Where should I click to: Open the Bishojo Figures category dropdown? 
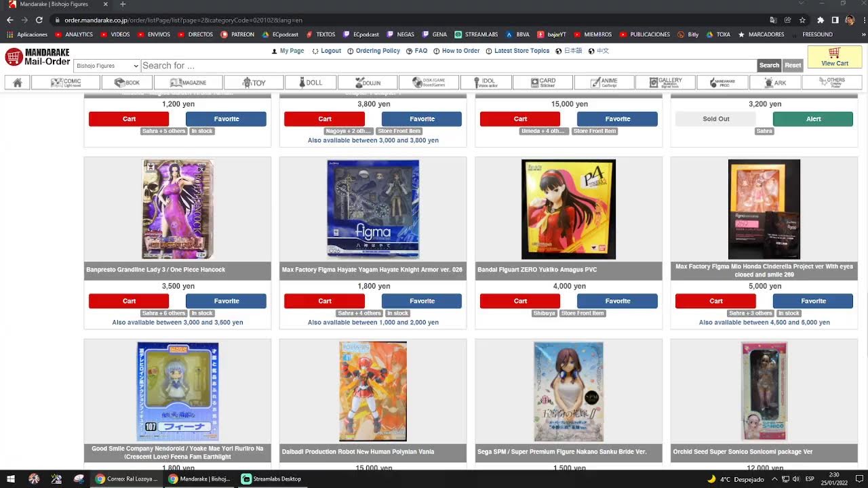click(106, 66)
